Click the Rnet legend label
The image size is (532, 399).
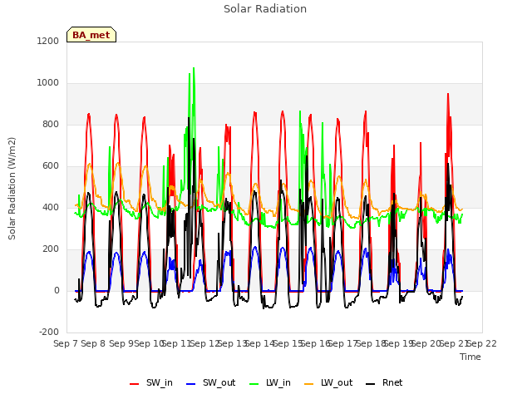[x=392, y=382]
